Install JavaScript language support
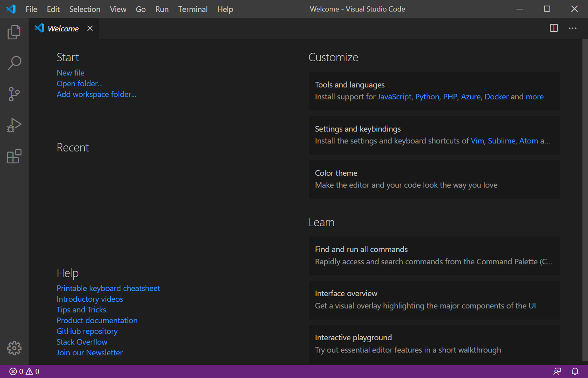The width and height of the screenshot is (588, 378). coord(394,97)
